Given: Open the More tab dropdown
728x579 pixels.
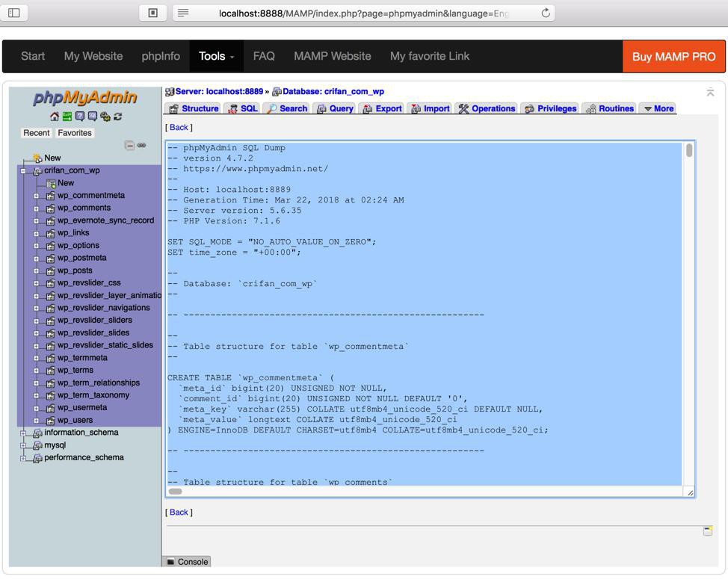Looking at the screenshot, I should pyautogui.click(x=658, y=108).
